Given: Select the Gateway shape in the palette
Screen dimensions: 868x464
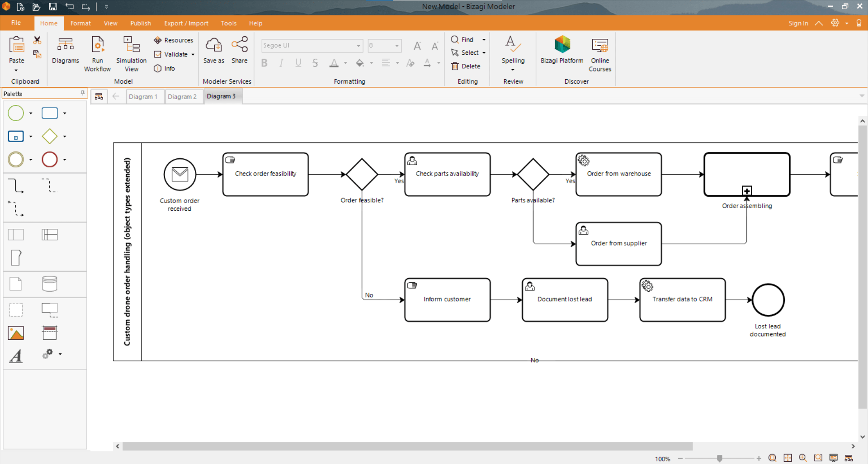Looking at the screenshot, I should (x=50, y=136).
